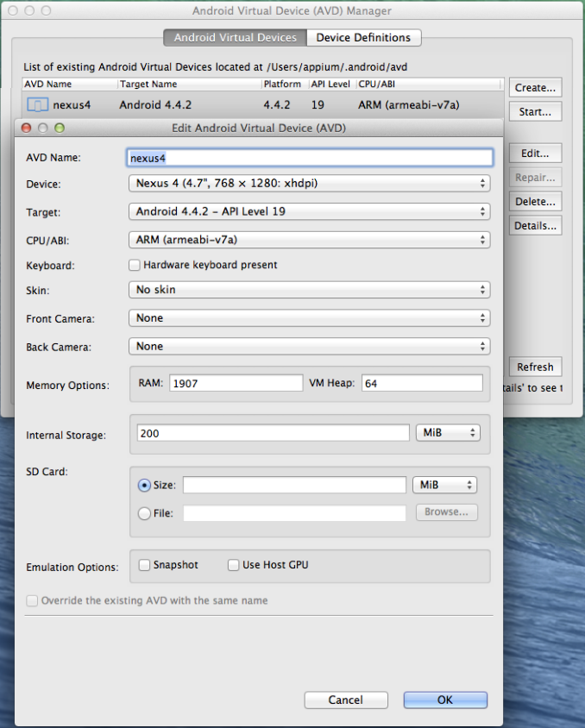
Task: Close the Edit Android Virtual Device dialog
Action: pyautogui.click(x=27, y=129)
